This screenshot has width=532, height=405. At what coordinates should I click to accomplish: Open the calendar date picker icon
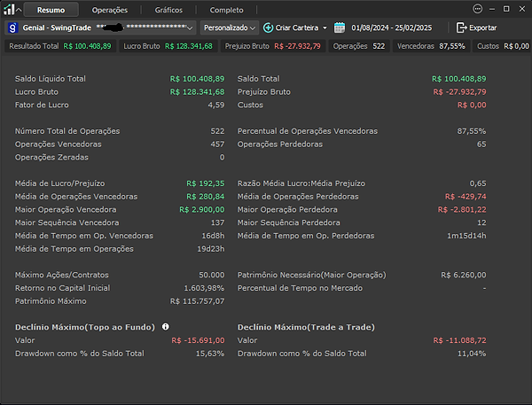coord(340,27)
